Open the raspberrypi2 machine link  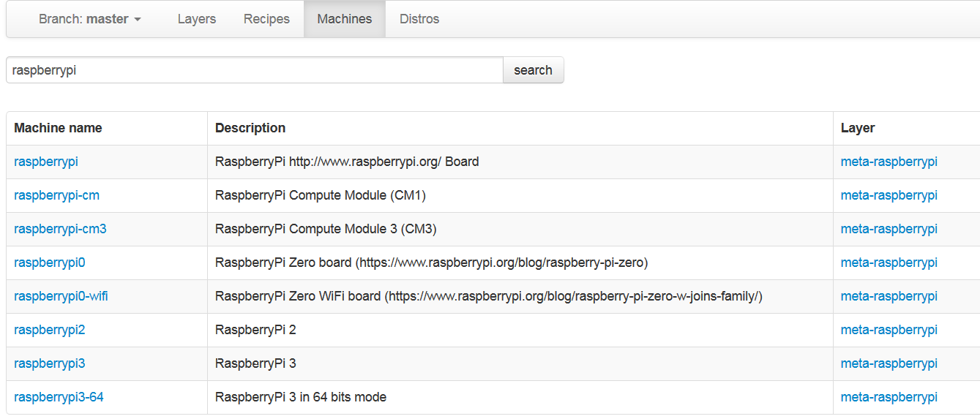[50, 330]
